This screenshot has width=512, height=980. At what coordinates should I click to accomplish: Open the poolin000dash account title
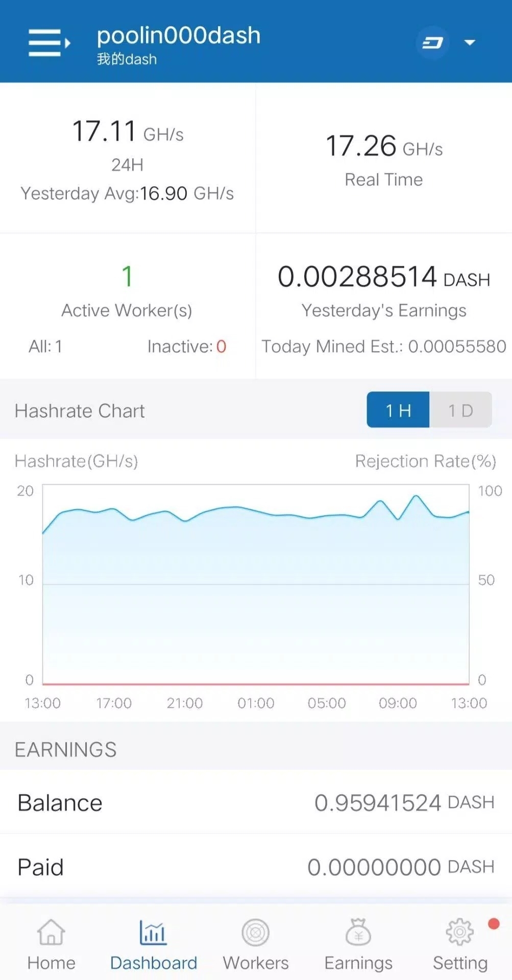coord(179,36)
